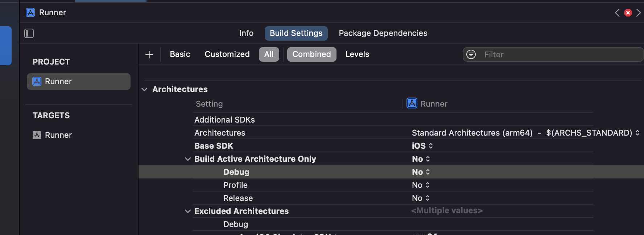644x235 pixels.
Task: Click the Setting column header
Action: coord(209,104)
